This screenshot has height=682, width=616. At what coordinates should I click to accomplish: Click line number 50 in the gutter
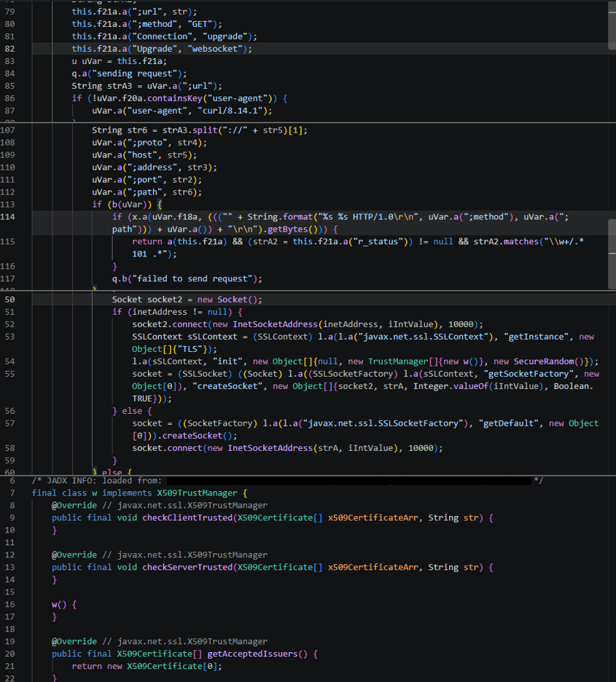tap(9, 299)
